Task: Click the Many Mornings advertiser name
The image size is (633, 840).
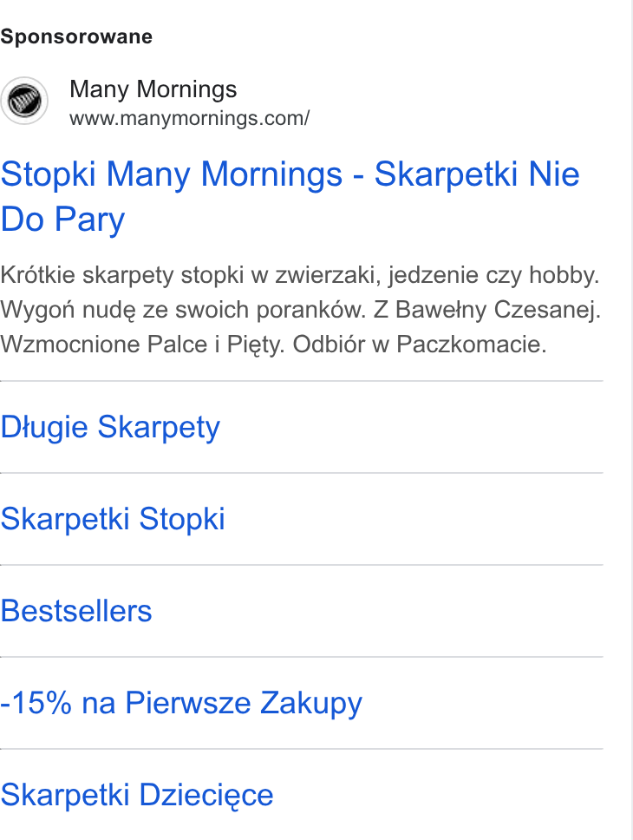Action: 153,89
